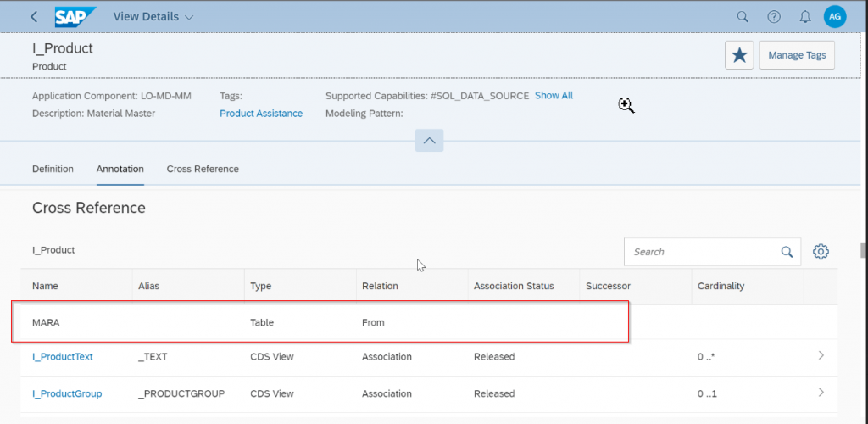Viewport: 868px width, 424px height.
Task: Open the I_ProductGroup link
Action: pos(67,394)
